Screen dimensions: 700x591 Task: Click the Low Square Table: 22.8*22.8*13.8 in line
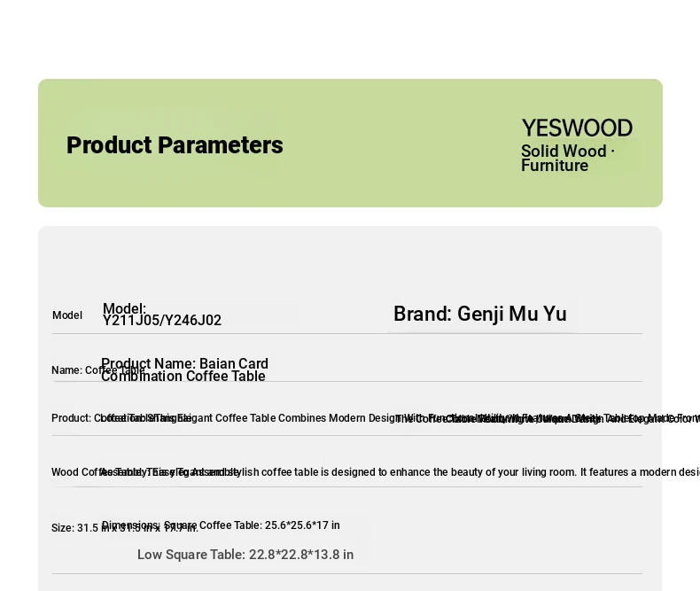click(x=245, y=555)
